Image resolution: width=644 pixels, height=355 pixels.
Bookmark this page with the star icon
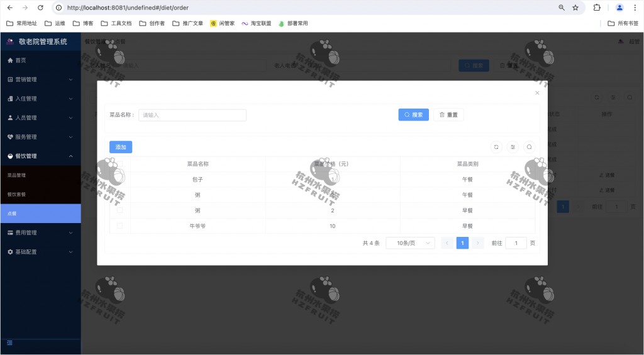[x=575, y=8]
